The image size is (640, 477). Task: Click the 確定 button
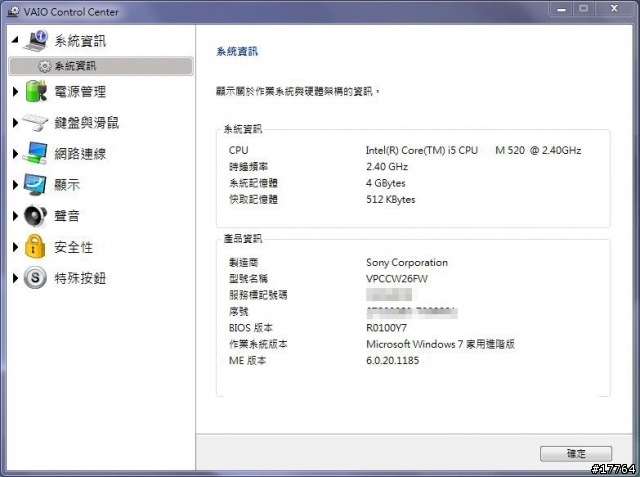[576, 453]
